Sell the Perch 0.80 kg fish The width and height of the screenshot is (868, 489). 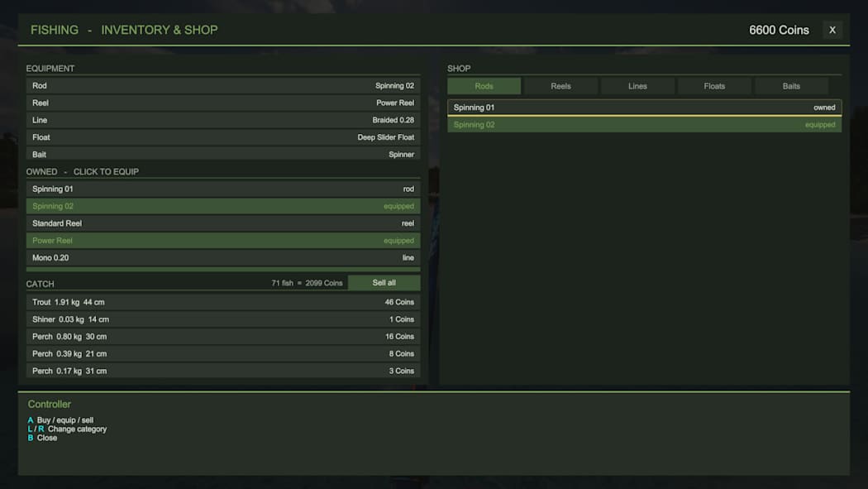(223, 336)
